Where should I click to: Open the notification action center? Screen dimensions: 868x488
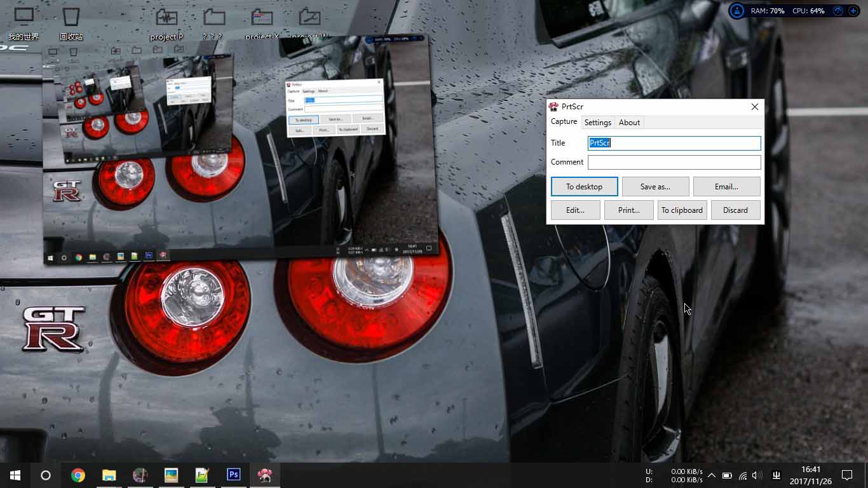tap(846, 475)
